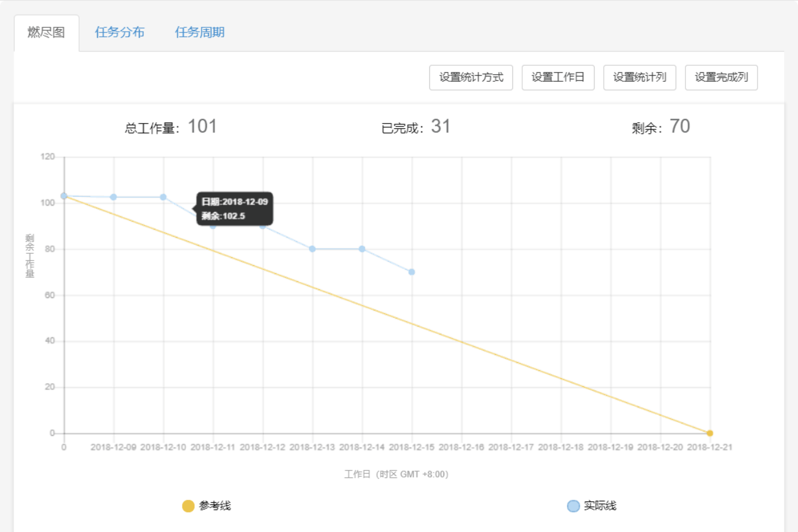Select the starting data point at axis 0
The height and width of the screenshot is (532, 798).
[64, 196]
